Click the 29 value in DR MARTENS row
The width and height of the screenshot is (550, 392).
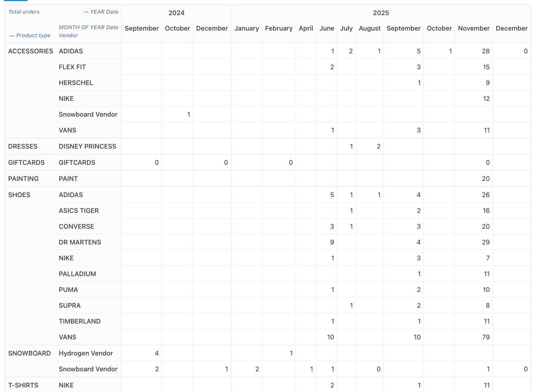coord(486,242)
